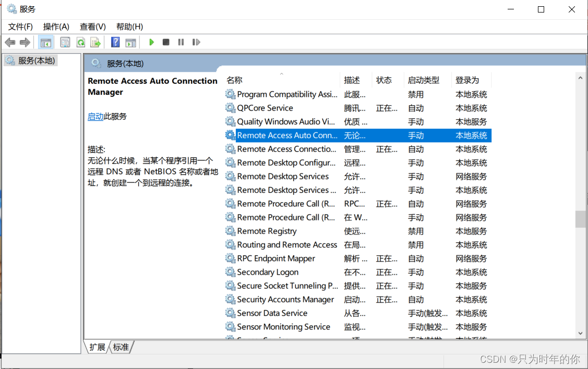Open the 查看(V) menu
The image size is (588, 369).
pos(93,27)
